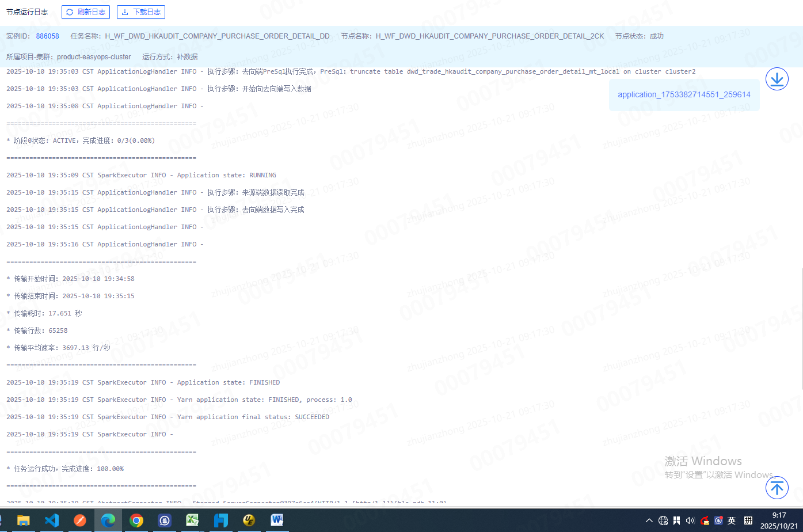This screenshot has width=803, height=532.
Task: Jump to log bottom with circled down arrow
Action: tap(777, 79)
